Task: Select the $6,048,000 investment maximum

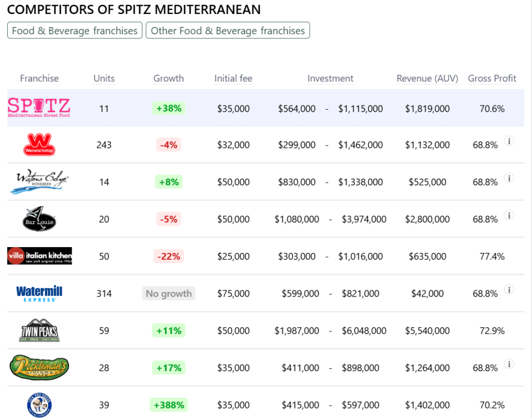Action: [364, 331]
